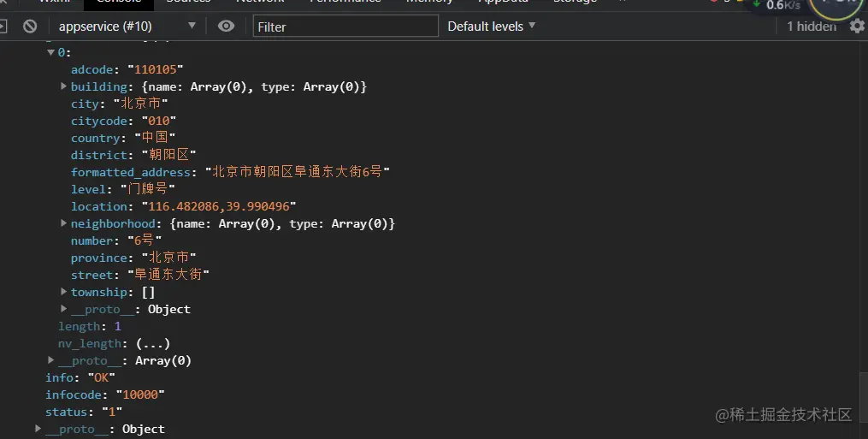Select the district "朝阳区" row
Screen dimensions: 868x439
133,155
